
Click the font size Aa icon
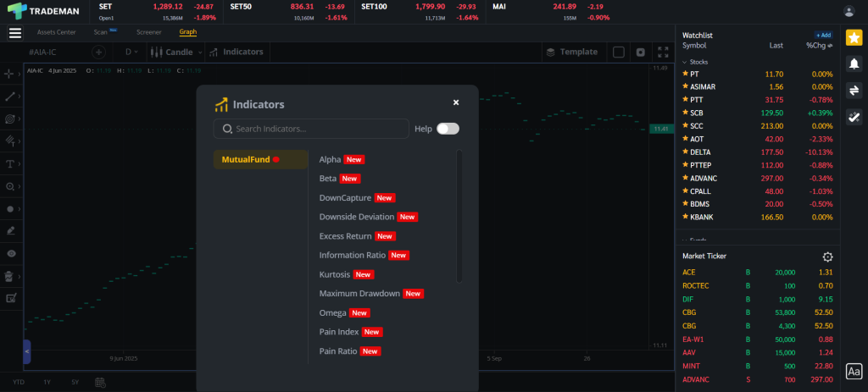[854, 371]
